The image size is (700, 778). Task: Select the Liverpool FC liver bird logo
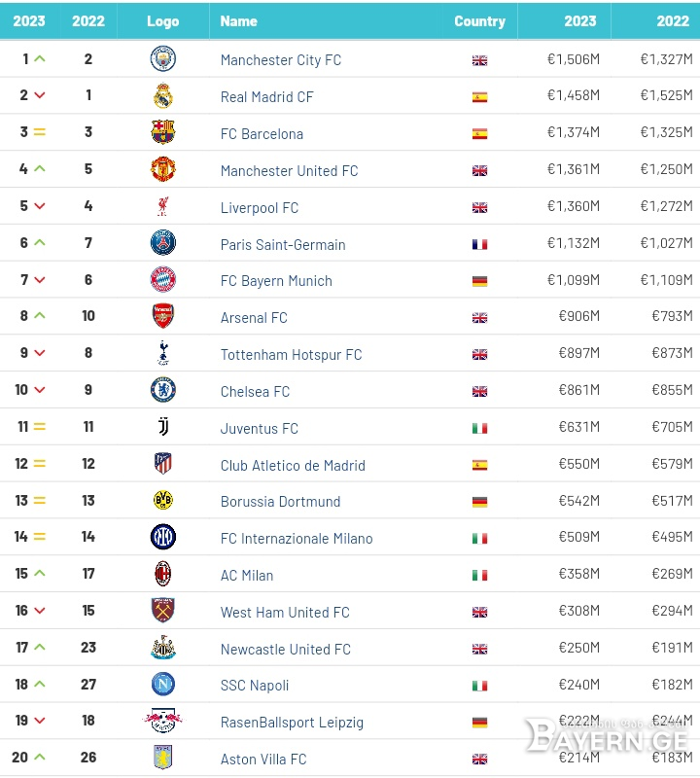(162, 206)
